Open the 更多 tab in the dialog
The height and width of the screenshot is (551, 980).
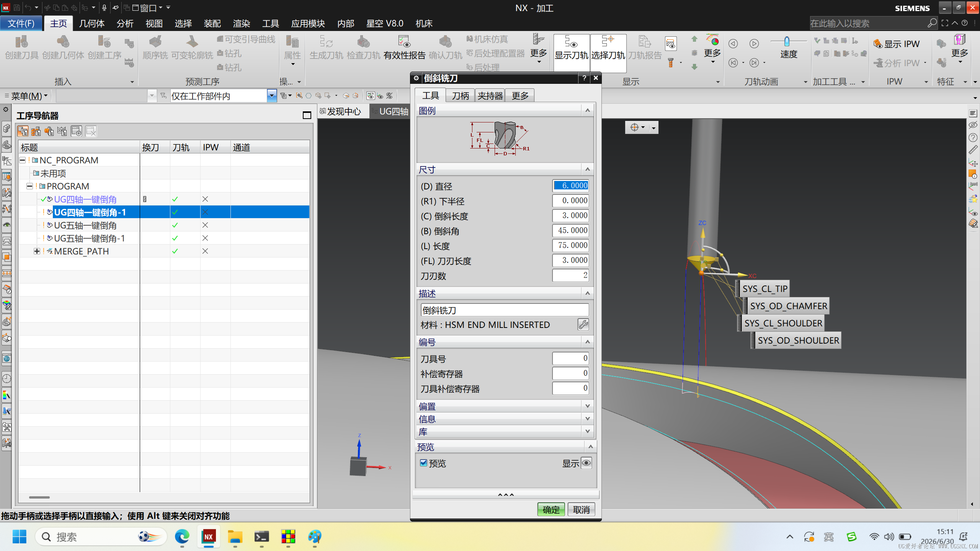[520, 96]
